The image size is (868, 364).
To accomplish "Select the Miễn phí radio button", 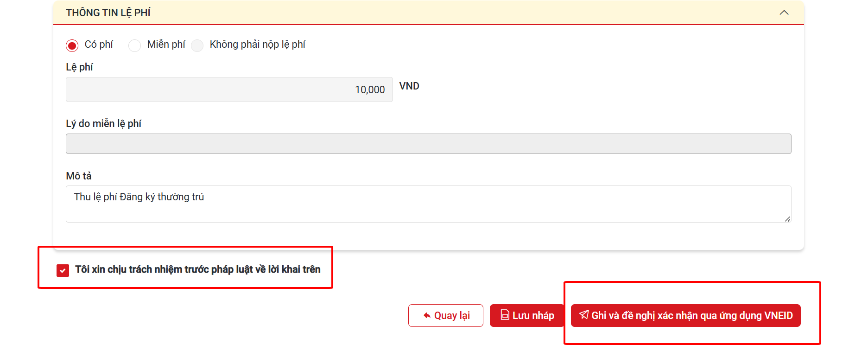I will pyautogui.click(x=134, y=45).
